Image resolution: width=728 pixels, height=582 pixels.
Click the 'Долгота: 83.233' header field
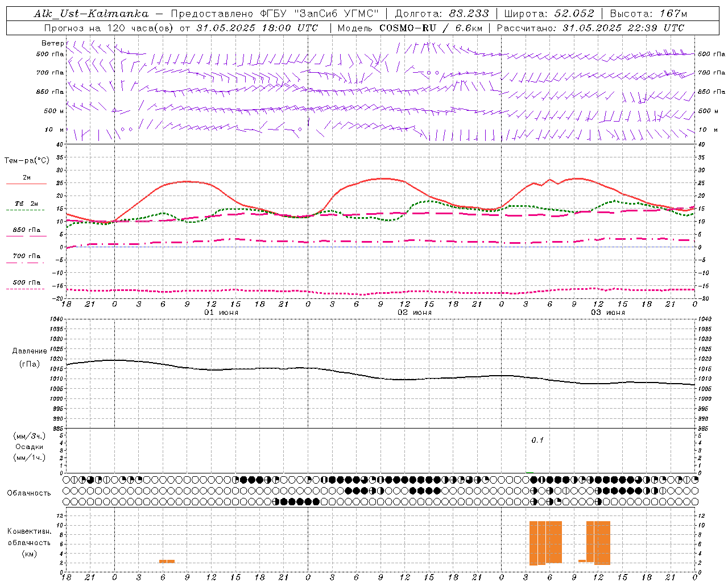point(441,14)
